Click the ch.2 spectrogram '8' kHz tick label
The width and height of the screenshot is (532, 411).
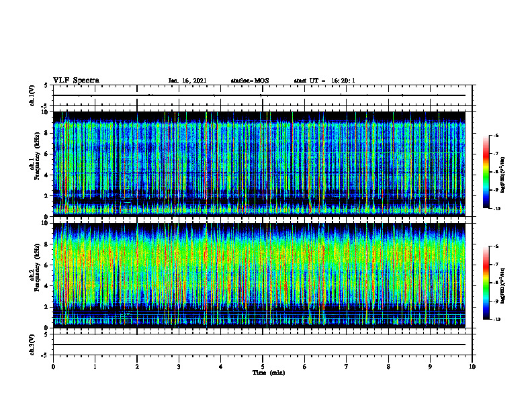pos(47,244)
